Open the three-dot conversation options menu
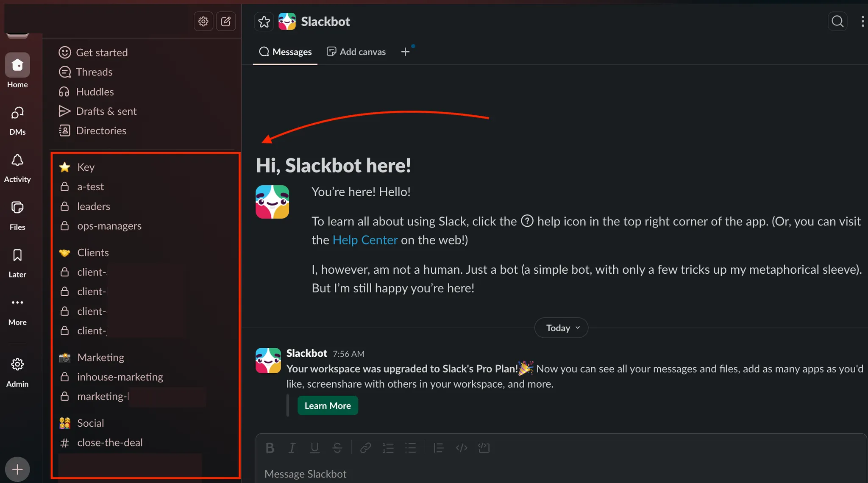 pos(862,21)
